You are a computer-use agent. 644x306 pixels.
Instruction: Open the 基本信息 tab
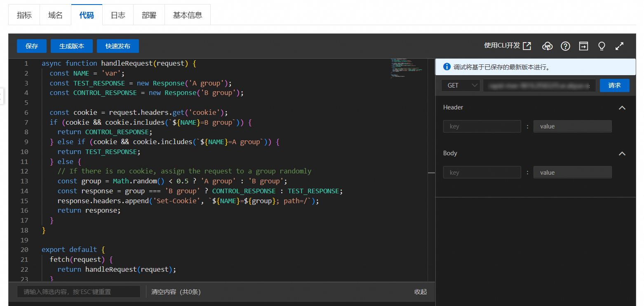click(x=188, y=15)
